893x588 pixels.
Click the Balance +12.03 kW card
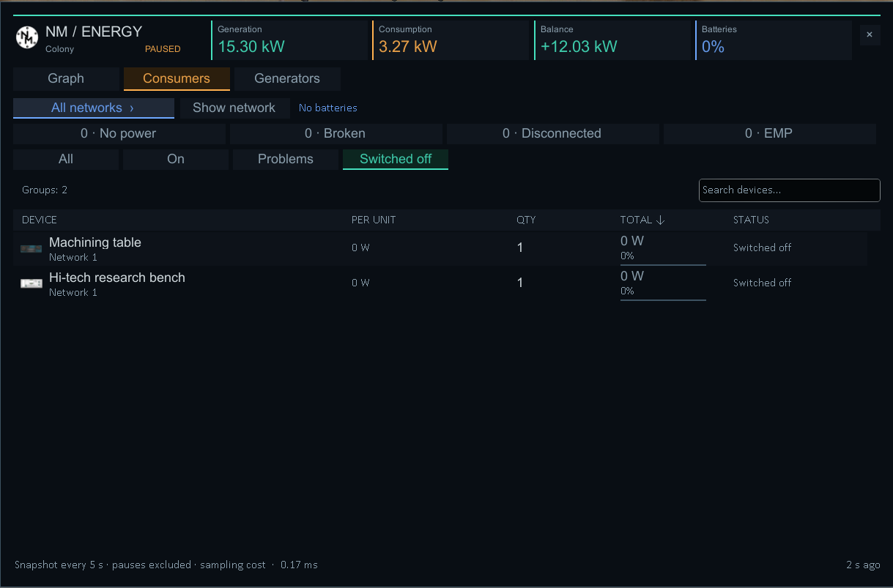coord(612,40)
